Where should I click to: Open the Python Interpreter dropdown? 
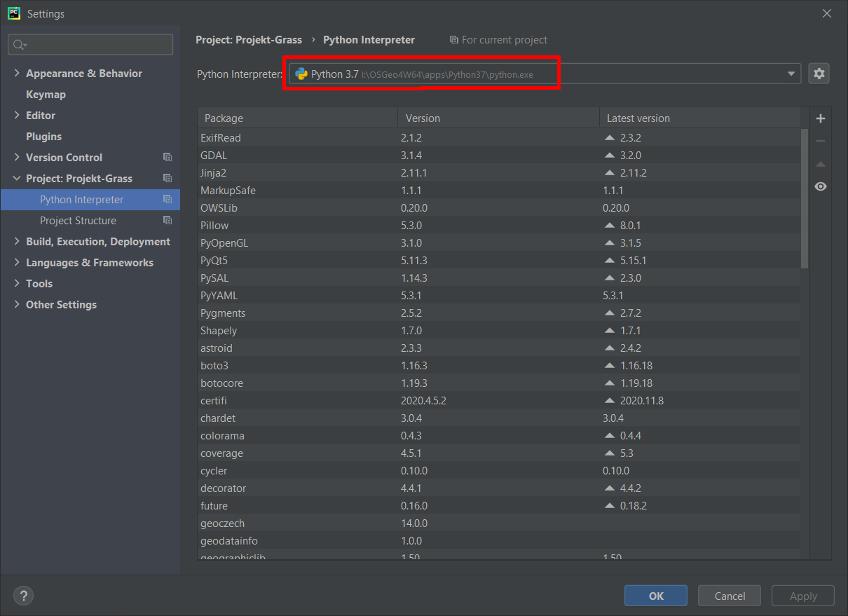pyautogui.click(x=791, y=73)
